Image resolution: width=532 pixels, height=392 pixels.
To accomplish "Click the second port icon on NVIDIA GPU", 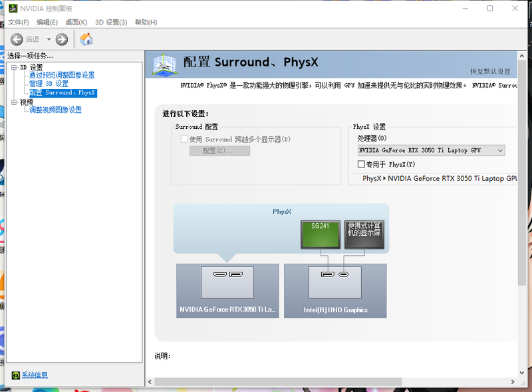I will tap(236, 274).
